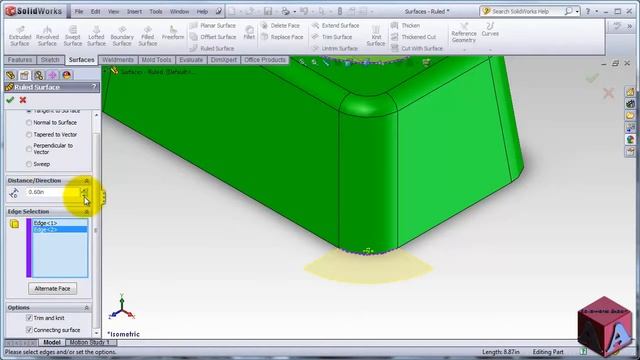Click the Replace Face tool

coord(282,37)
